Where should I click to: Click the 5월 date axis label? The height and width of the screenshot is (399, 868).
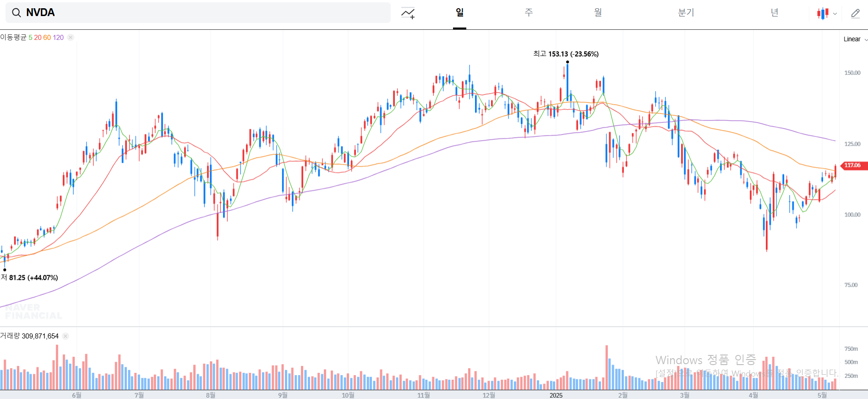click(x=822, y=395)
